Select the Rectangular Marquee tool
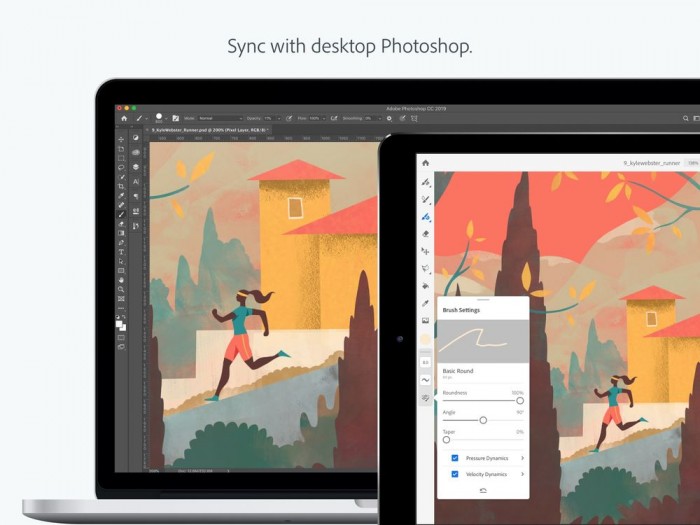Viewport: 700px width, 525px height. [x=121, y=158]
